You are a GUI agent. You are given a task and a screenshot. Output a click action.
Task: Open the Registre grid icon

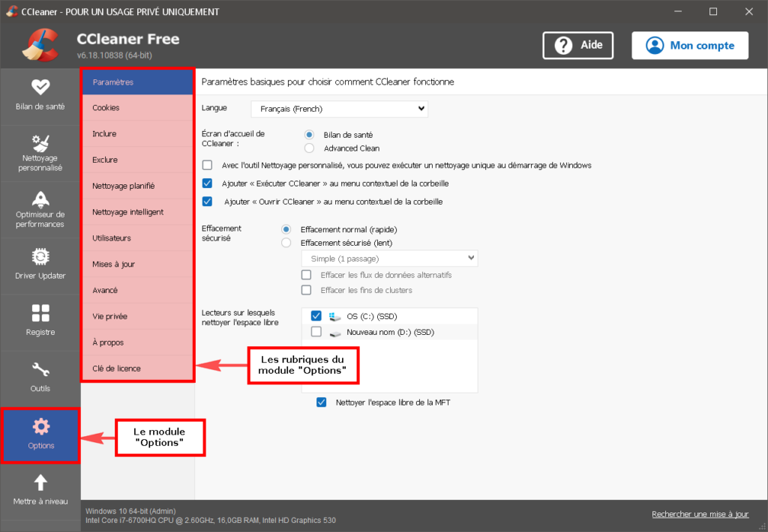[x=40, y=313]
